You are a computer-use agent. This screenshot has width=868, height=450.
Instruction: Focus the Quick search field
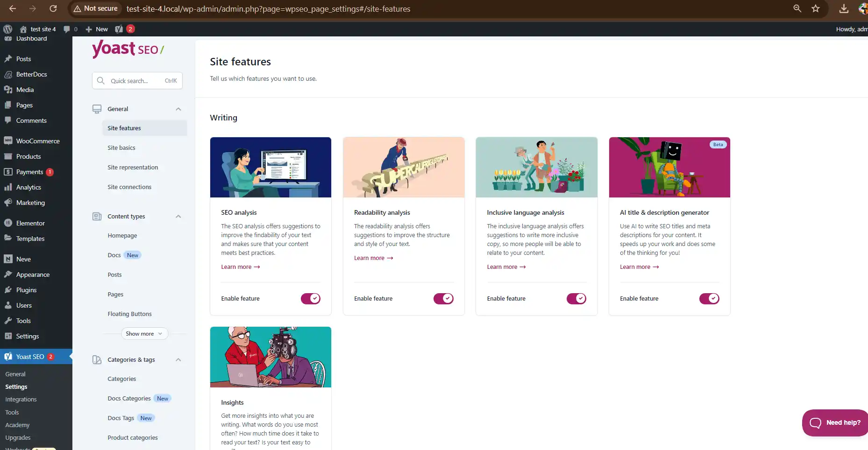(x=137, y=81)
